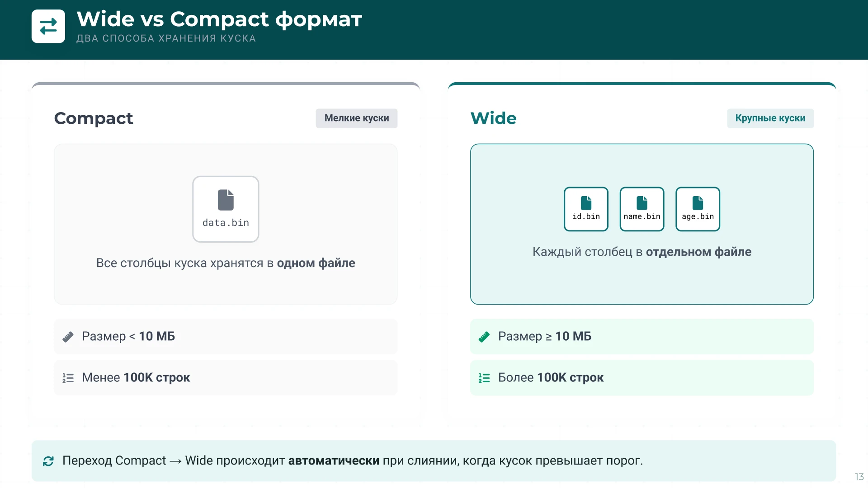Click the refresh icon in bottom note

[48, 461]
